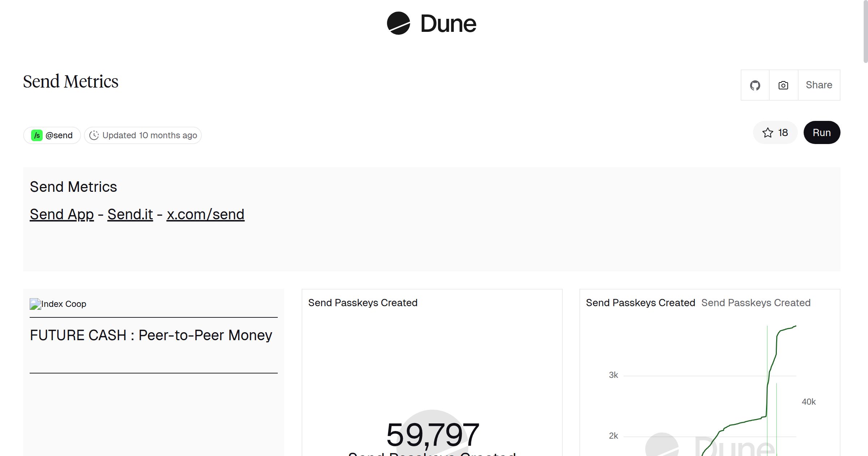Click the star outline icon beside 18

pos(767,133)
